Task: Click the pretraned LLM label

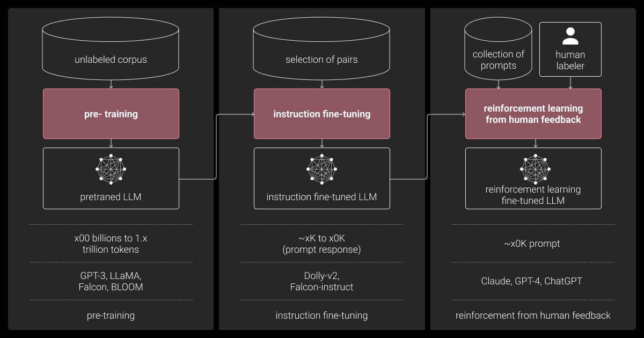Action: pyautogui.click(x=111, y=197)
